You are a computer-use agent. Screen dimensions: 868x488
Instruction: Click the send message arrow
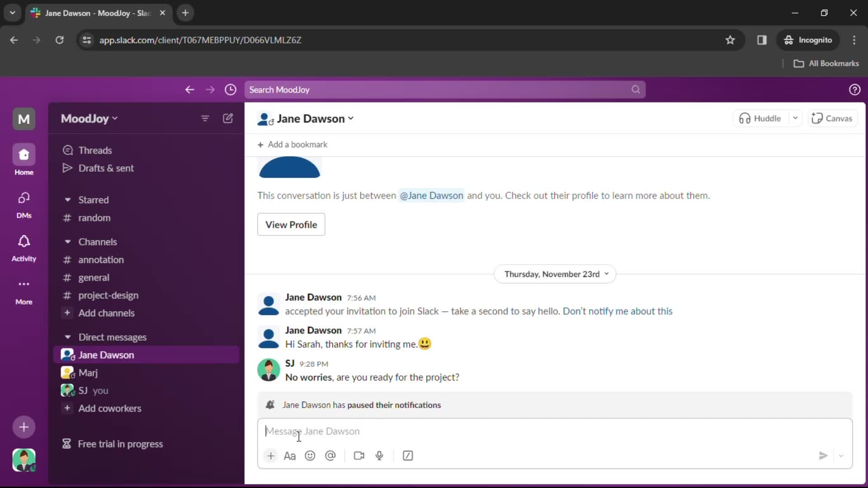[823, 455]
